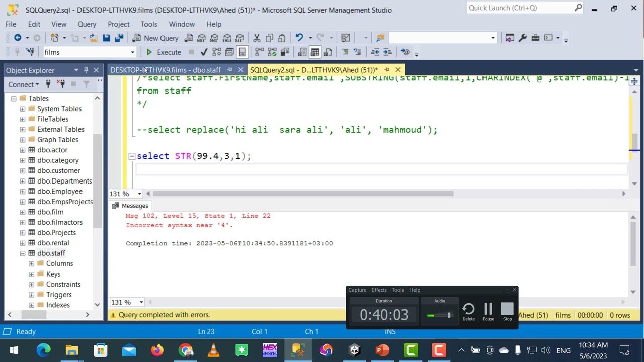The height and width of the screenshot is (362, 644).
Task: Click the DAX query icon
Action: pos(239,38)
